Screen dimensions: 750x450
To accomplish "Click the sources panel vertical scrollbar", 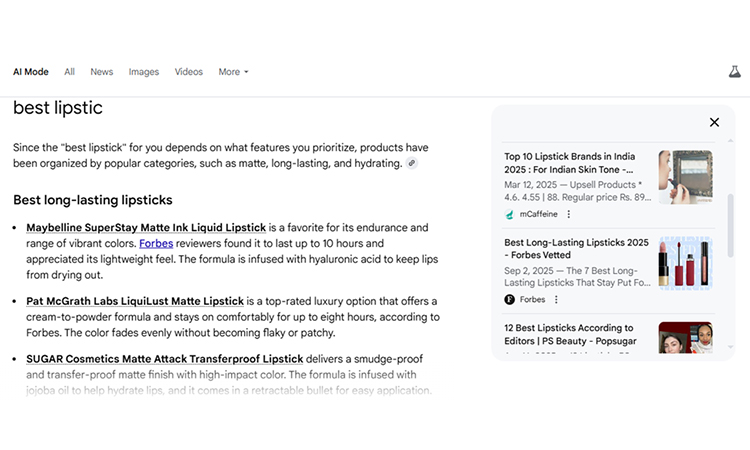I will 731,225.
